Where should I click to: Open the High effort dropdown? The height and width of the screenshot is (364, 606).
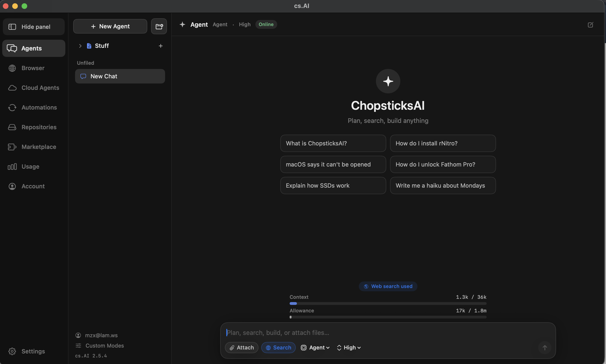(349, 348)
